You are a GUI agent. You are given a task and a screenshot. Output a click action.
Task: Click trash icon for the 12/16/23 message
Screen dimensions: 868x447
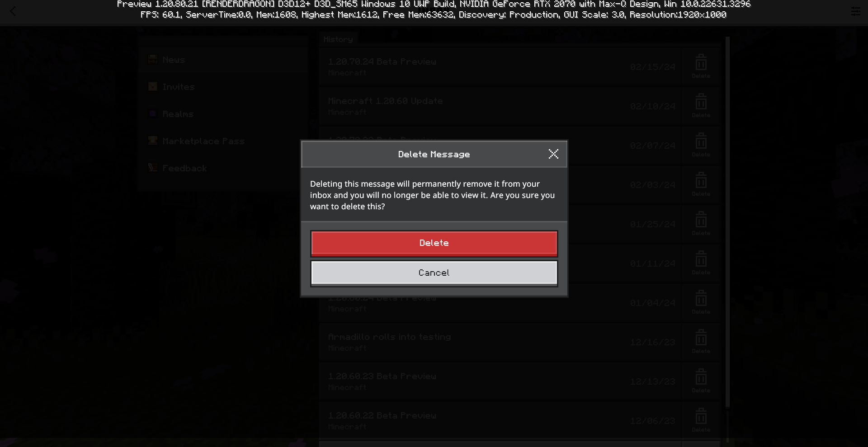[701, 342]
